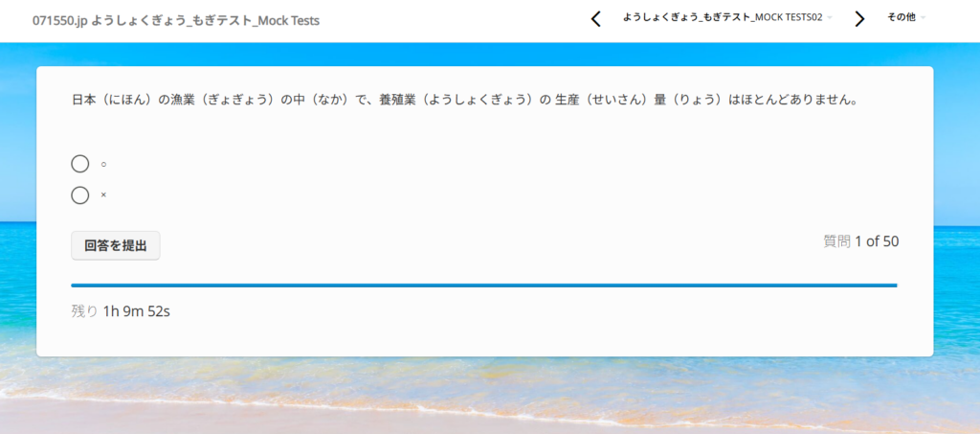The width and height of the screenshot is (980, 434).
Task: Click the blue quiz progress bar
Action: click(x=483, y=286)
